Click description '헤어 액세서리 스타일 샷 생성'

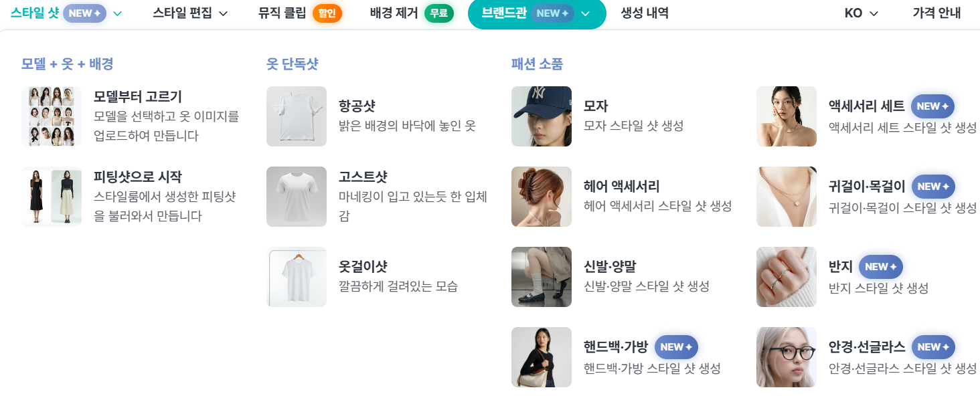click(x=658, y=206)
